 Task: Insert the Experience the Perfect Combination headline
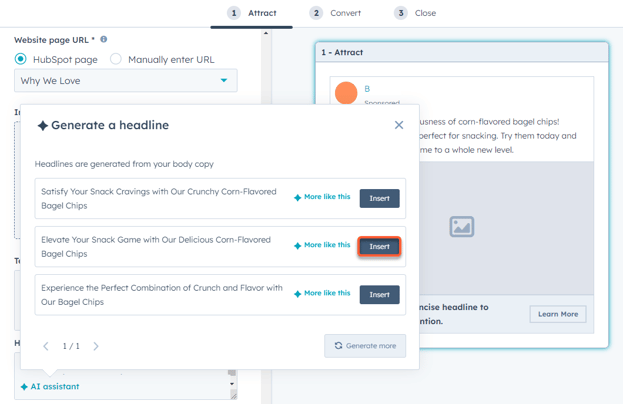click(x=379, y=294)
